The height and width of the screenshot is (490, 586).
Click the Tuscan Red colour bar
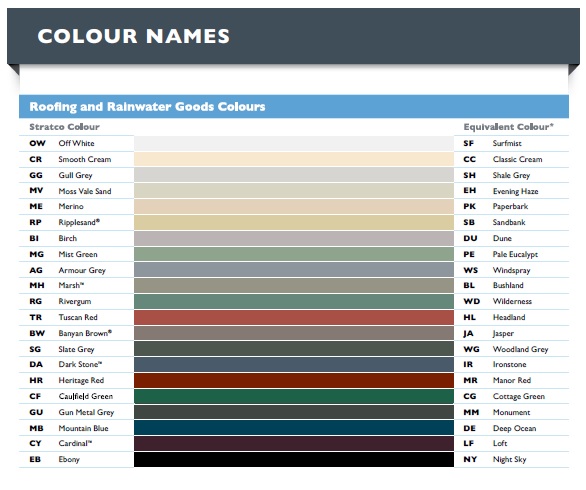[294, 317]
